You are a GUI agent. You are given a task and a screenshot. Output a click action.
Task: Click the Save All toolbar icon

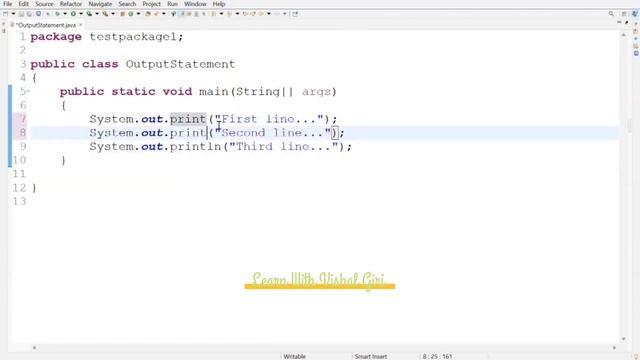coord(29,14)
